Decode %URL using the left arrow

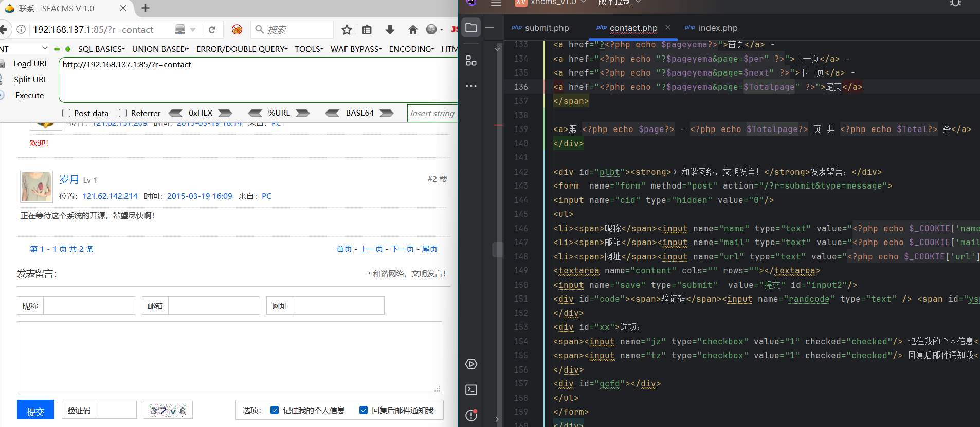point(255,113)
